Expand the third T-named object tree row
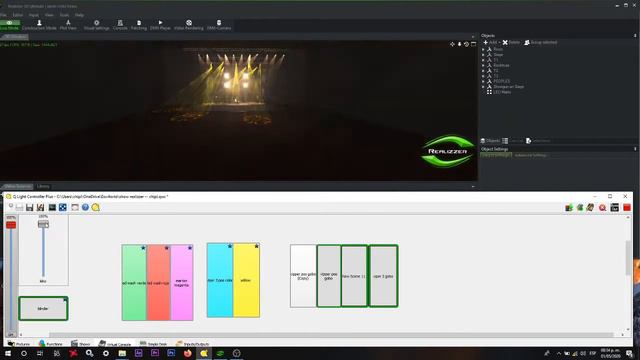The width and height of the screenshot is (640, 360). (483, 76)
